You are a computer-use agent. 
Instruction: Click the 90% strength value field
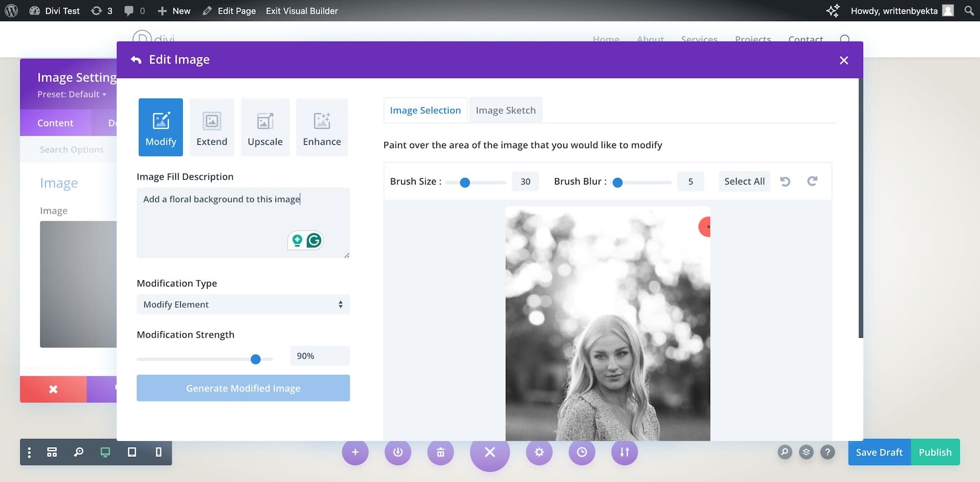(320, 356)
